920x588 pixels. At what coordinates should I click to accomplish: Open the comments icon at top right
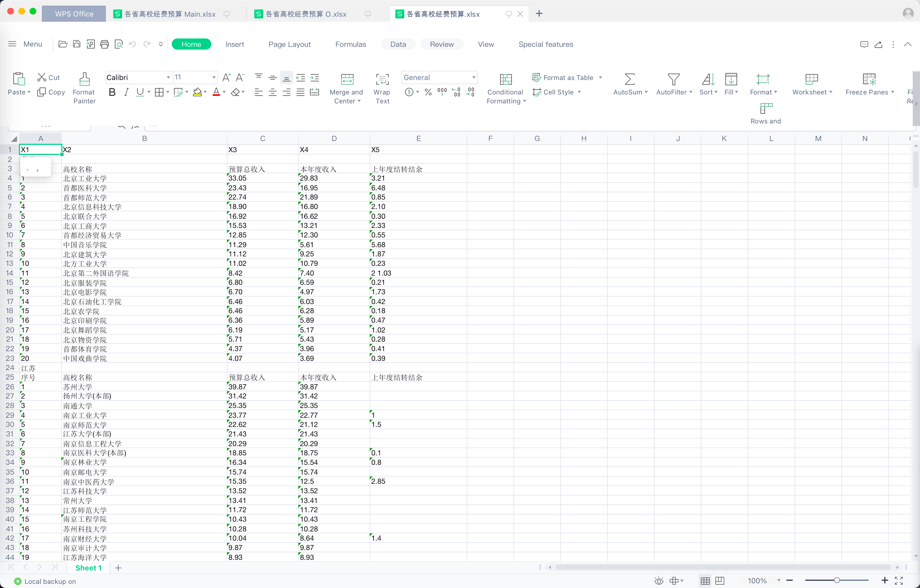864,44
